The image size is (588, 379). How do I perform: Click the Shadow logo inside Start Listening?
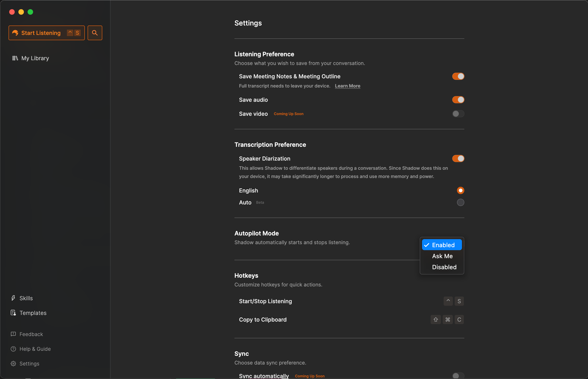15,32
